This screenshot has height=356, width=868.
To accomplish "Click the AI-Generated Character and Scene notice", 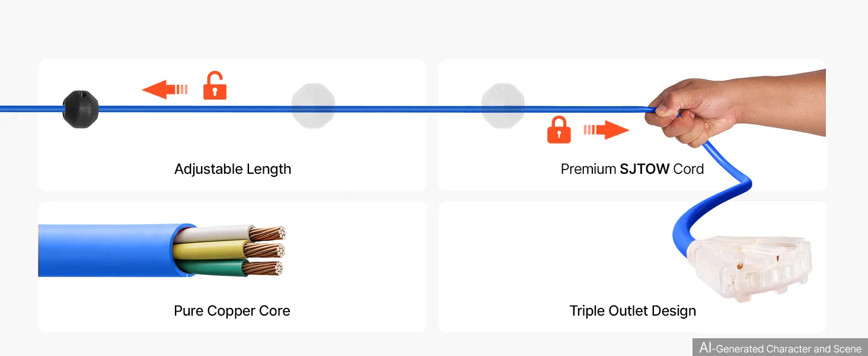I will click(x=780, y=348).
